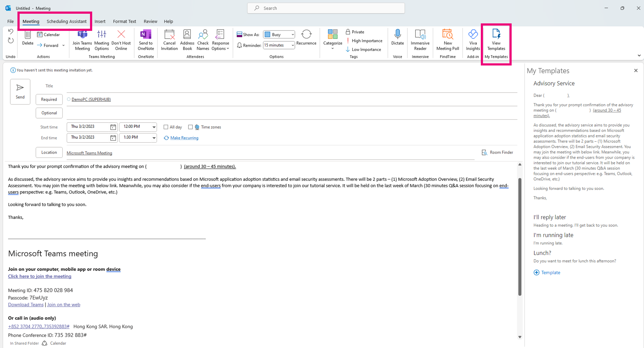Set High Importance tag
Screen dimensions: 644x348
(364, 41)
